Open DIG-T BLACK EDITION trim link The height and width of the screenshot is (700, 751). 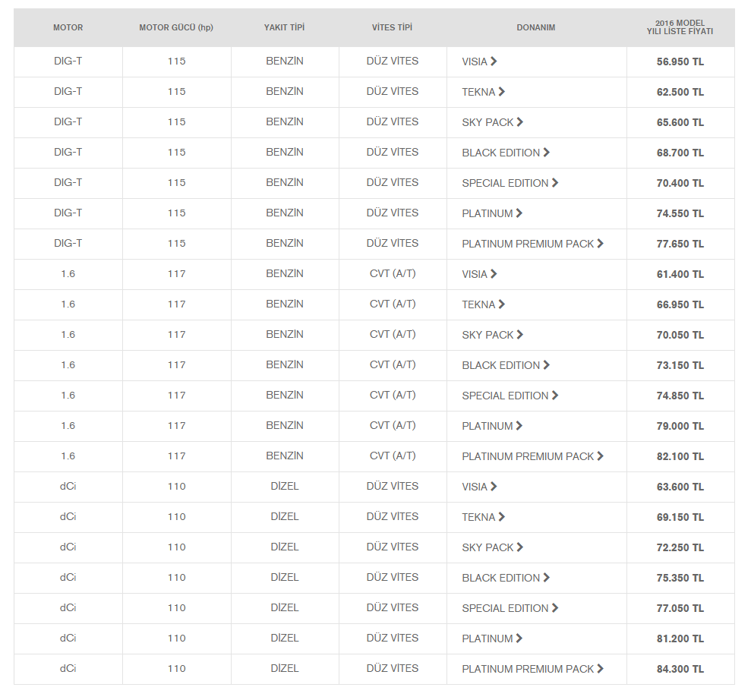506,153
